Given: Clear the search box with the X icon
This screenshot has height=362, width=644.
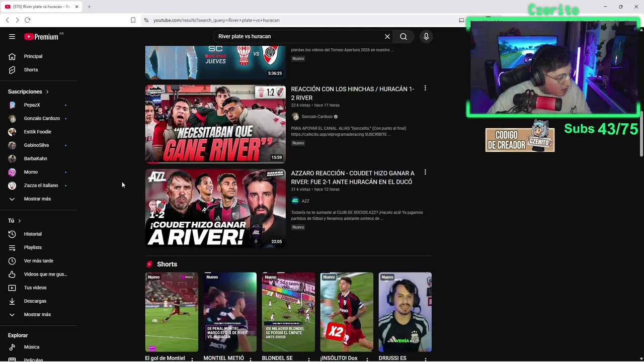Looking at the screenshot, I should click(387, 37).
